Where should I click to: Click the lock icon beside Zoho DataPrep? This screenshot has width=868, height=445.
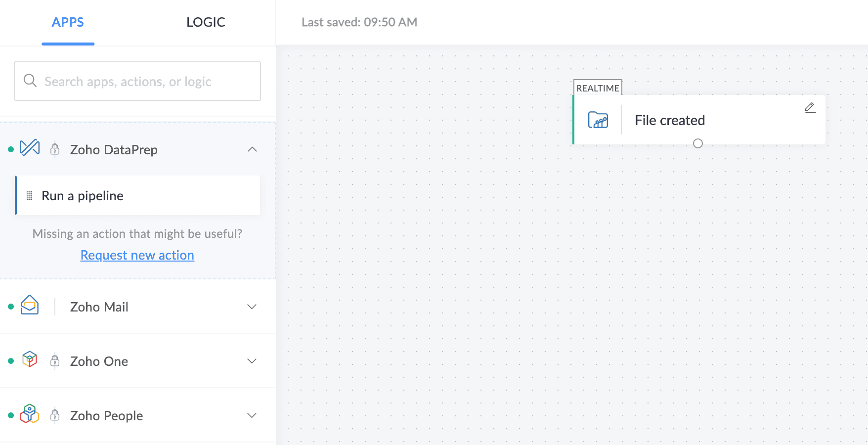(x=55, y=149)
